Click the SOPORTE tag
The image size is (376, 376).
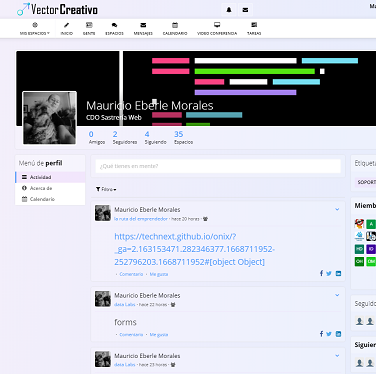(x=365, y=182)
